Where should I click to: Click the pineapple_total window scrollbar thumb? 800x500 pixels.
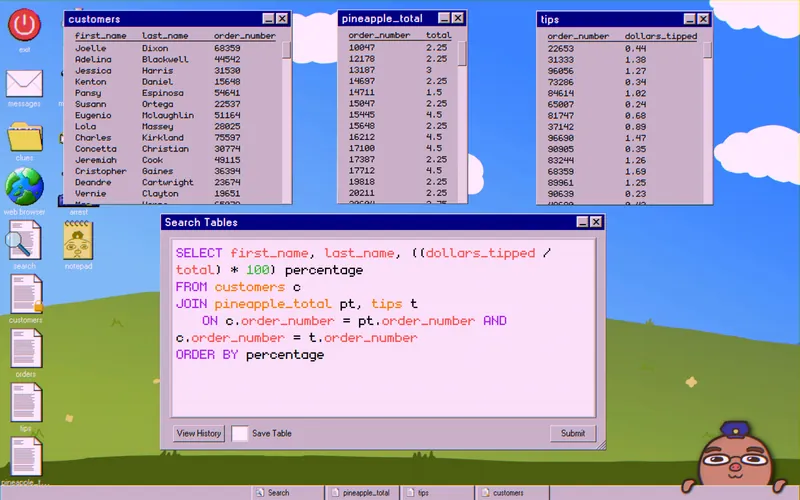tap(462, 54)
